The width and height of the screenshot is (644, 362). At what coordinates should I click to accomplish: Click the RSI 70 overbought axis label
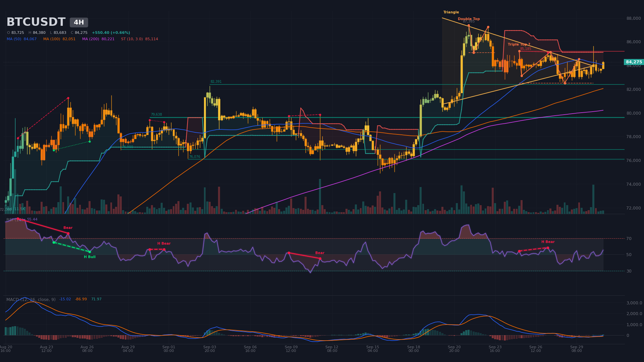point(629,239)
